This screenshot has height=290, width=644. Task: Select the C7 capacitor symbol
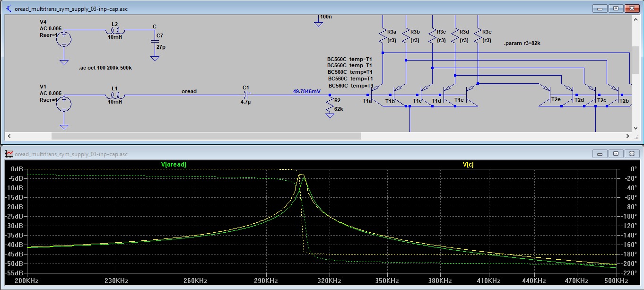[x=155, y=42]
